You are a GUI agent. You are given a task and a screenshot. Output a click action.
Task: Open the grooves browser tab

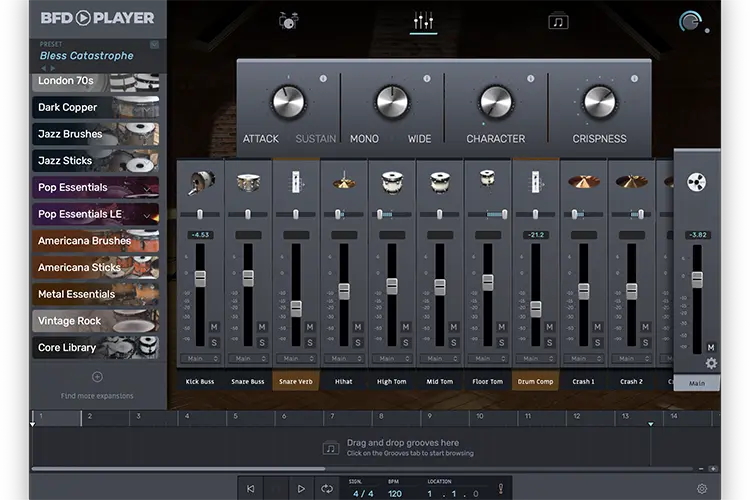point(558,22)
